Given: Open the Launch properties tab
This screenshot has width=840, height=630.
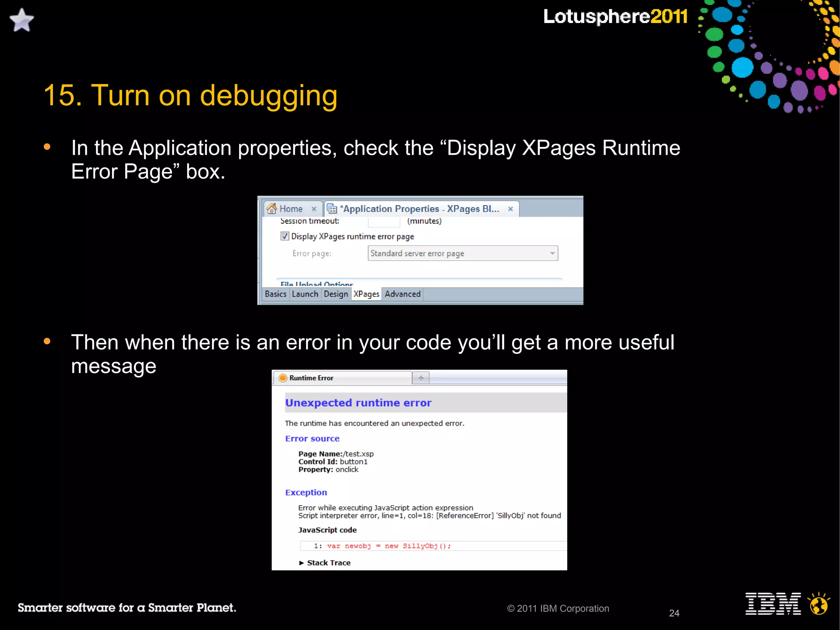Looking at the screenshot, I should point(305,294).
